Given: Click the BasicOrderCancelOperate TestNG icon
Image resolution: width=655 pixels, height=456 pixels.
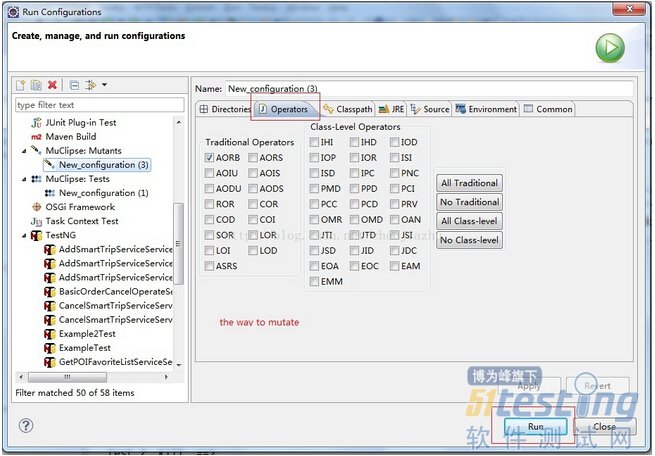Looking at the screenshot, I should [50, 292].
